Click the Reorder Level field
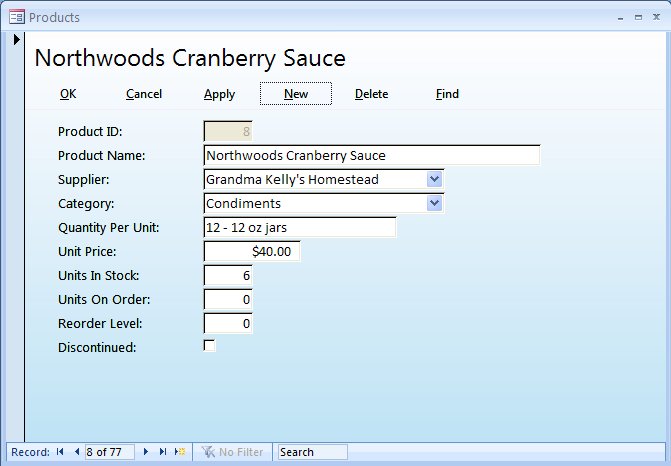Image resolution: width=671 pixels, height=466 pixels. (x=228, y=323)
